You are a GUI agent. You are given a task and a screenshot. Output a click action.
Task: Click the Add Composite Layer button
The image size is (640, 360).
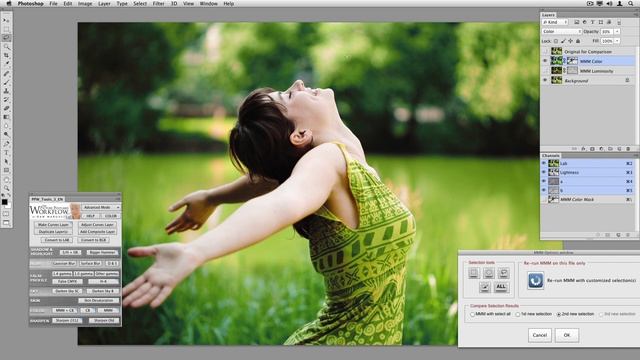(x=98, y=232)
